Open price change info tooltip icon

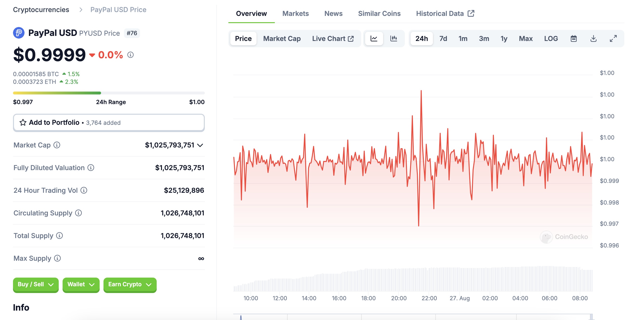[x=130, y=55]
